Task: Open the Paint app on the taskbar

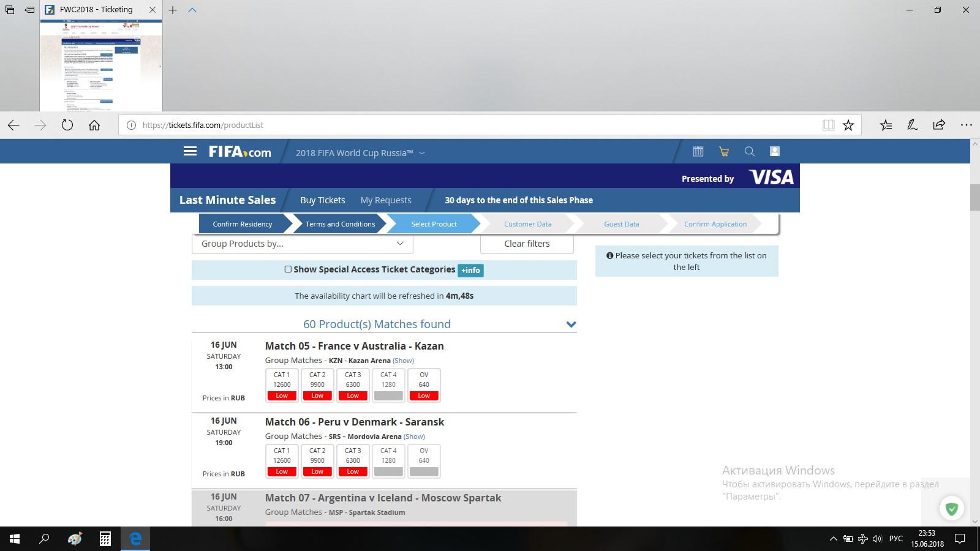Action: coord(75,539)
